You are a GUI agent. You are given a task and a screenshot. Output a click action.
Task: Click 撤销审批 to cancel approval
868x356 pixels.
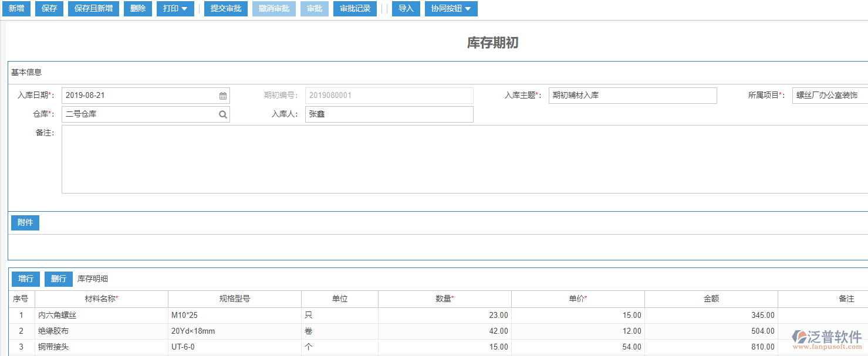pos(273,8)
